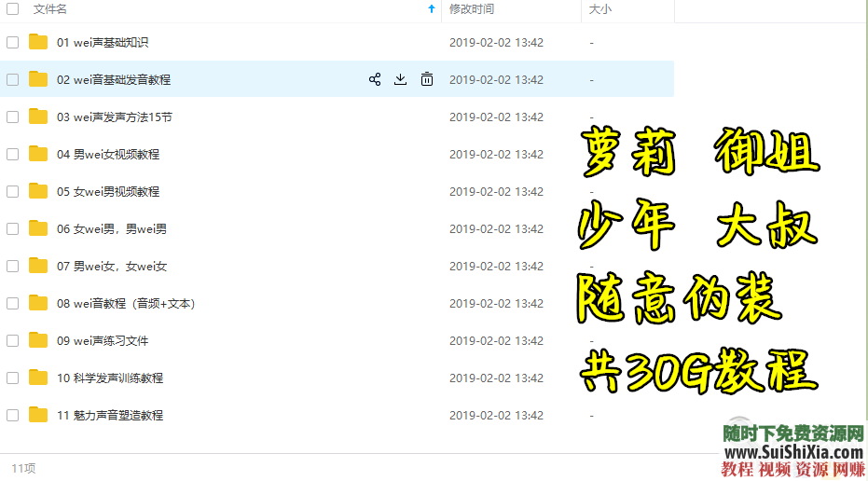The width and height of the screenshot is (868, 481).
Task: Sort by the 文件名 column header
Action: (x=49, y=9)
